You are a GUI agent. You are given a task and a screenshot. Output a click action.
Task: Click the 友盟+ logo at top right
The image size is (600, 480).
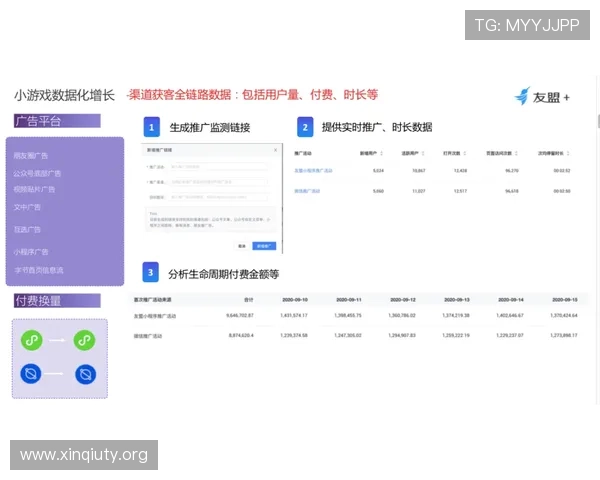(x=542, y=96)
